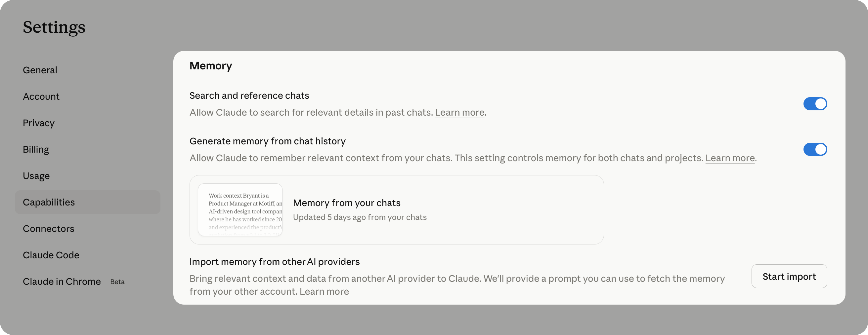
Task: Select the Capabilities section
Action: [x=49, y=202]
